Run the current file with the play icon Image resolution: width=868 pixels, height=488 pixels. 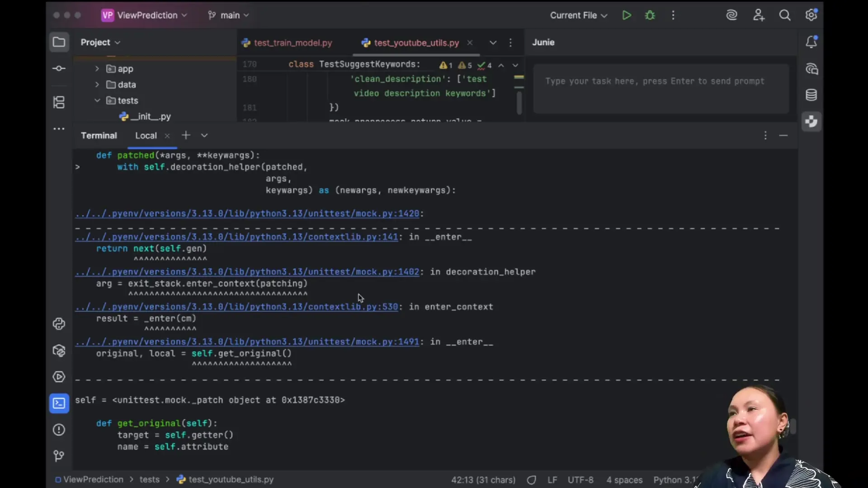(627, 15)
